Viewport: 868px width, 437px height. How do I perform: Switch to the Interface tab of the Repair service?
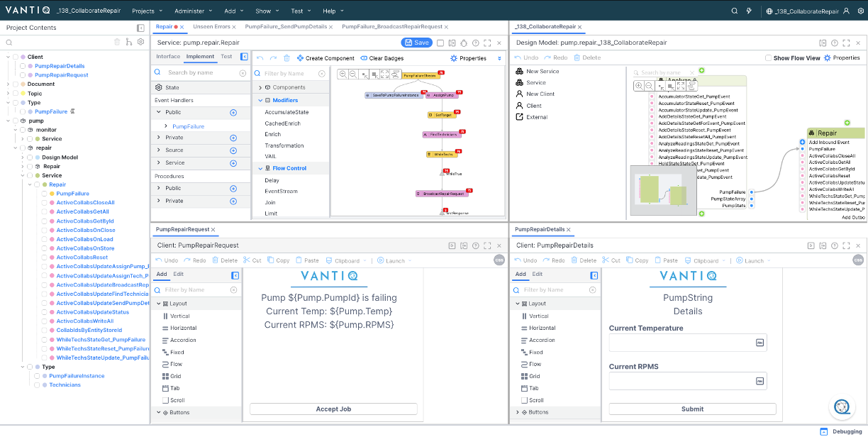click(167, 57)
